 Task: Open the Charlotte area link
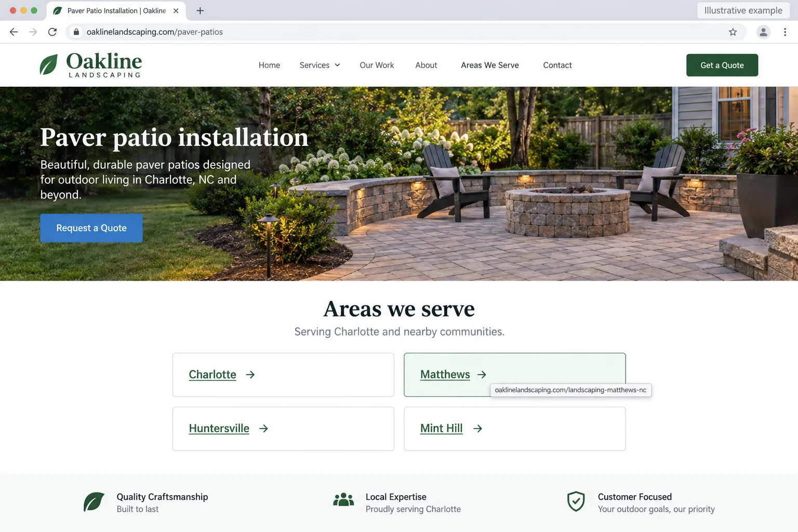pyautogui.click(x=212, y=375)
